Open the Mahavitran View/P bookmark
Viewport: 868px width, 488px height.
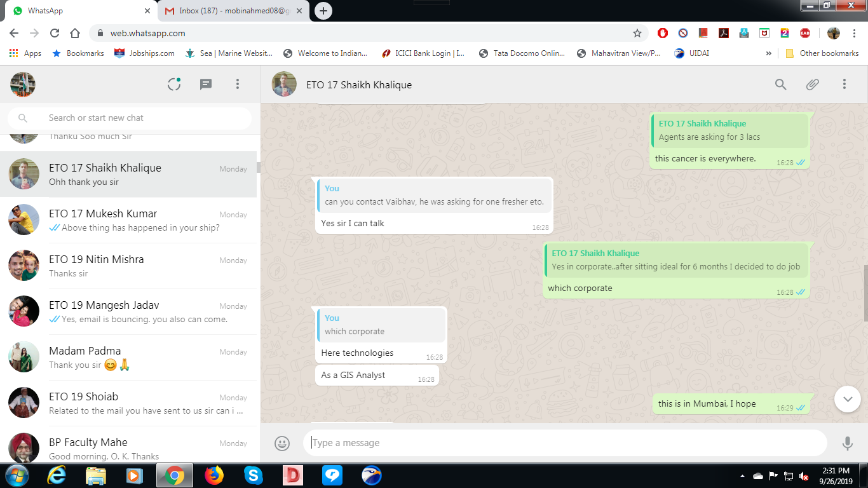pos(619,53)
